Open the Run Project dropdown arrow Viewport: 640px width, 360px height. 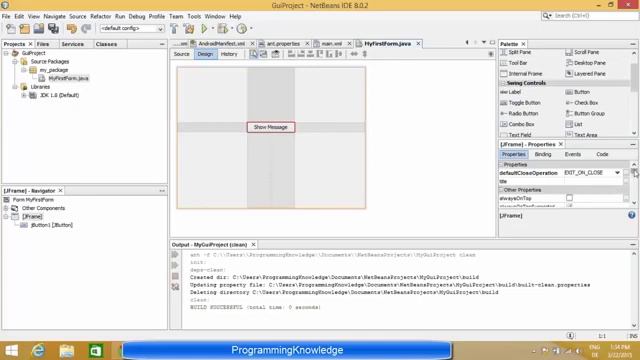pos(212,29)
